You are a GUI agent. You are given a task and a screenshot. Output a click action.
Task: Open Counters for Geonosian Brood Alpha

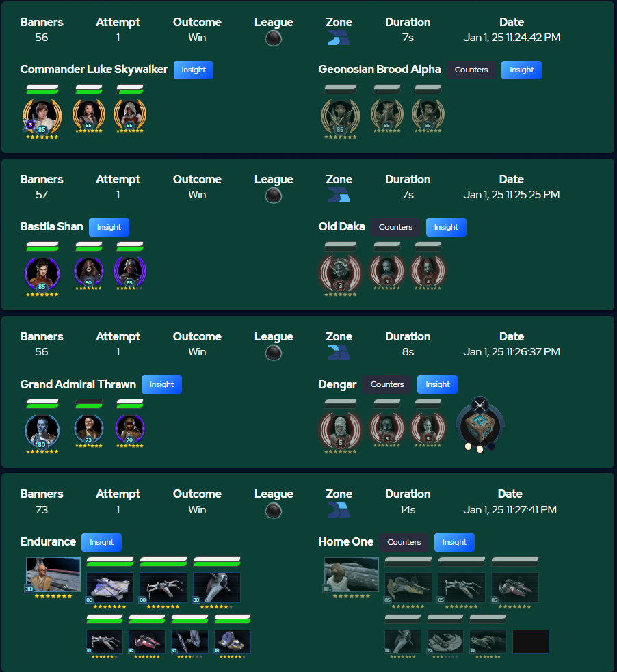(x=471, y=70)
